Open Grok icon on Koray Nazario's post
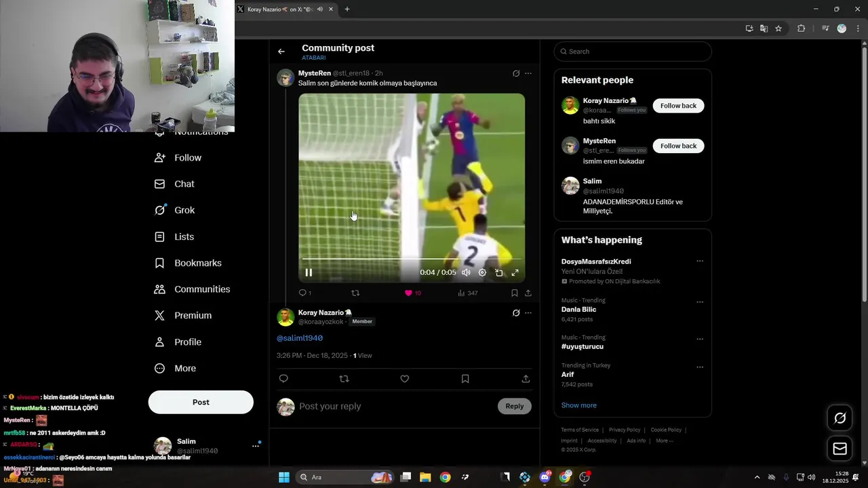Viewport: 868px width, 488px height. (516, 313)
